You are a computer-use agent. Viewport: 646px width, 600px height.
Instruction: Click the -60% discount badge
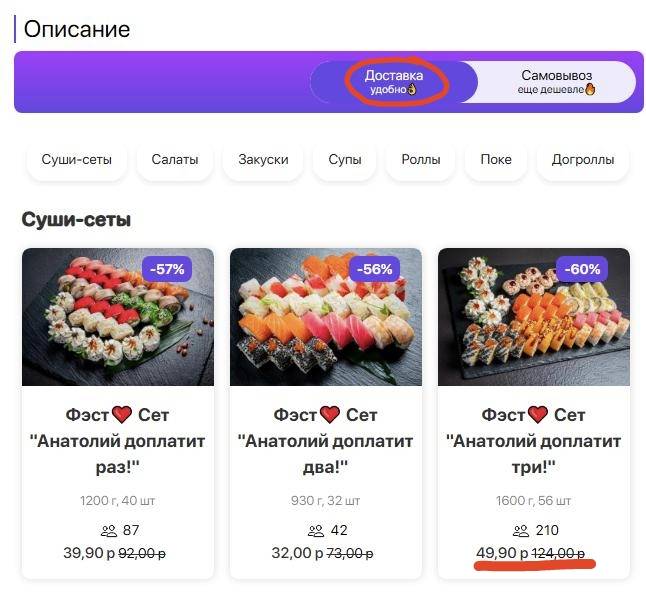coord(583,269)
